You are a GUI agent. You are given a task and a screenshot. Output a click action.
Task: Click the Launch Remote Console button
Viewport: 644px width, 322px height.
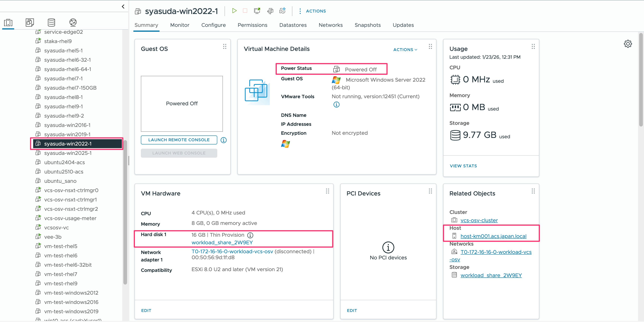pyautogui.click(x=179, y=140)
